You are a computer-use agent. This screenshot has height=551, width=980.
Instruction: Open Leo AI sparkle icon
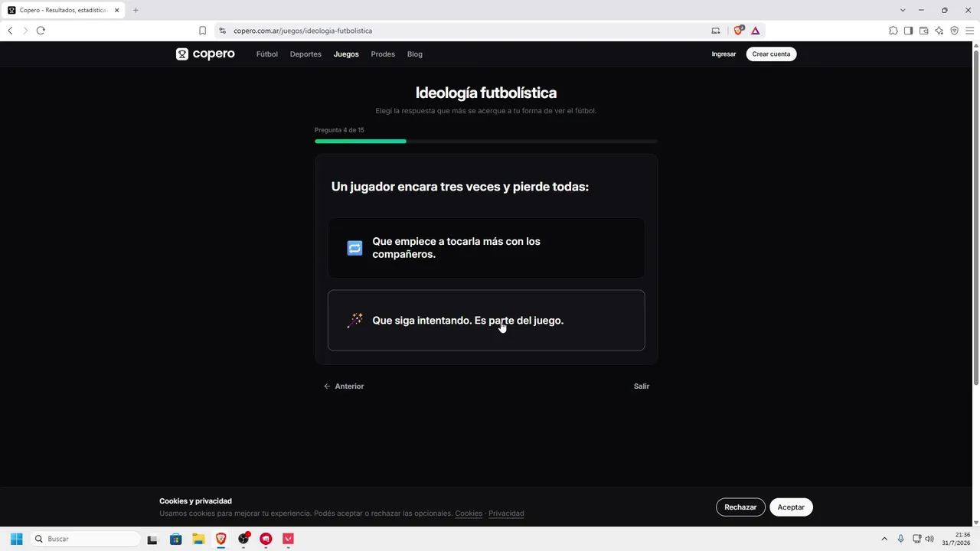pyautogui.click(x=939, y=31)
